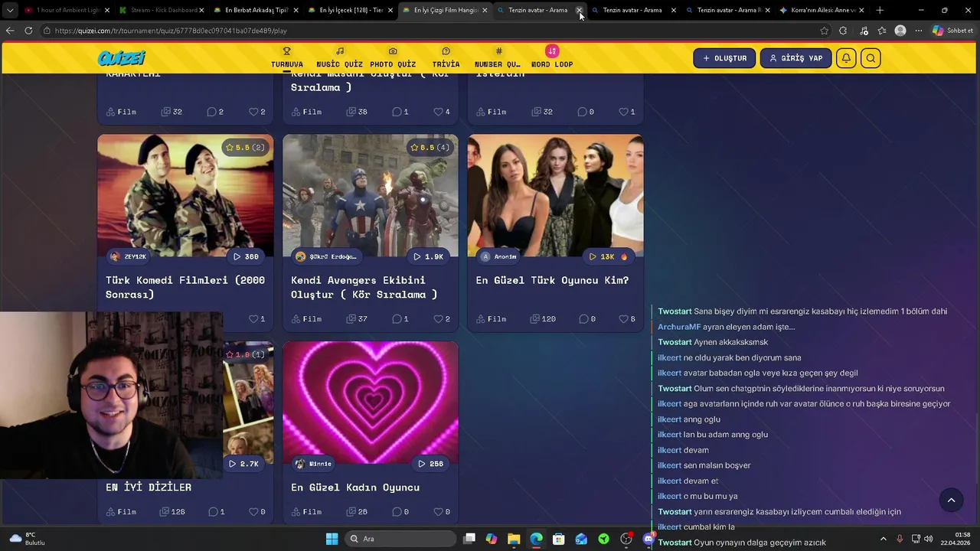
Task: Open comments on Kendi Avengers card
Action: tap(400, 318)
